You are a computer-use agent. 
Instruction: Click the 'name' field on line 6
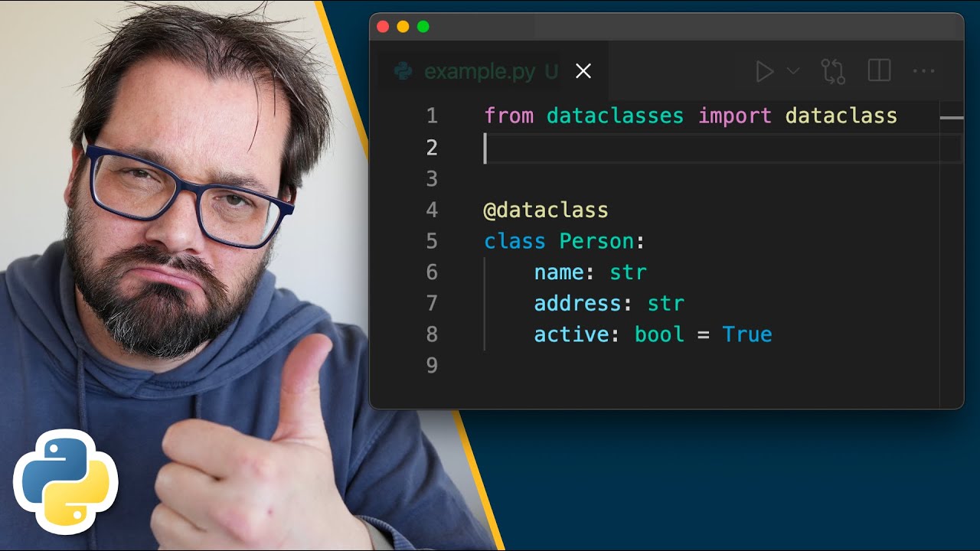point(559,272)
